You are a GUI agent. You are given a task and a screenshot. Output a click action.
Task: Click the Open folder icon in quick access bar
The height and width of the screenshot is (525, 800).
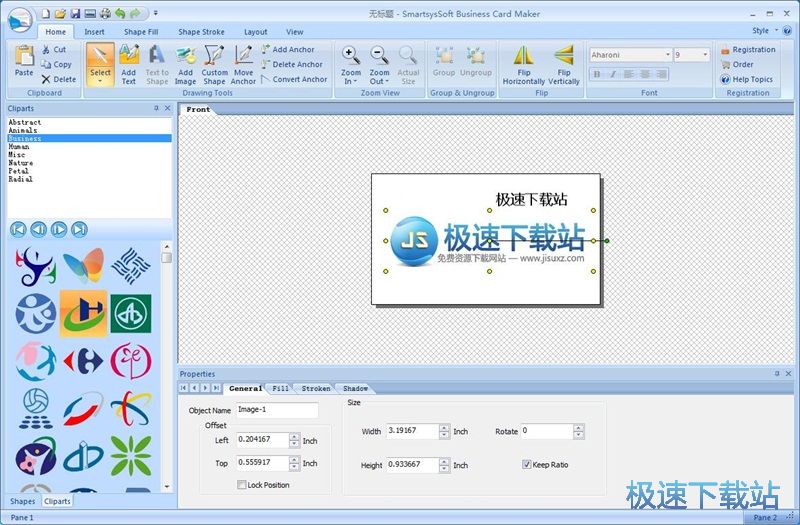point(60,13)
